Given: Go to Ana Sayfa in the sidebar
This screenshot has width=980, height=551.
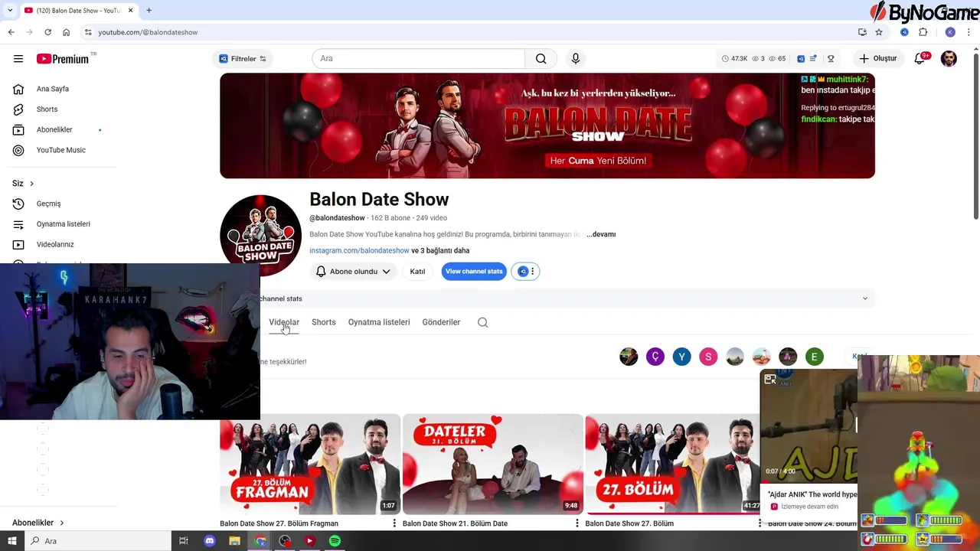Looking at the screenshot, I should pyautogui.click(x=52, y=89).
